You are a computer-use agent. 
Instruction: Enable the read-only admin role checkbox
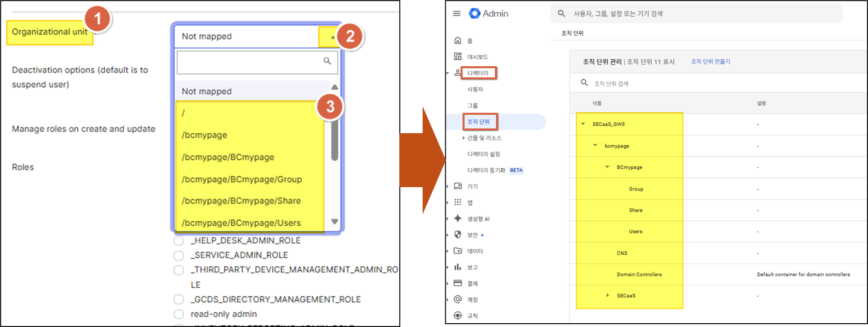point(179,314)
